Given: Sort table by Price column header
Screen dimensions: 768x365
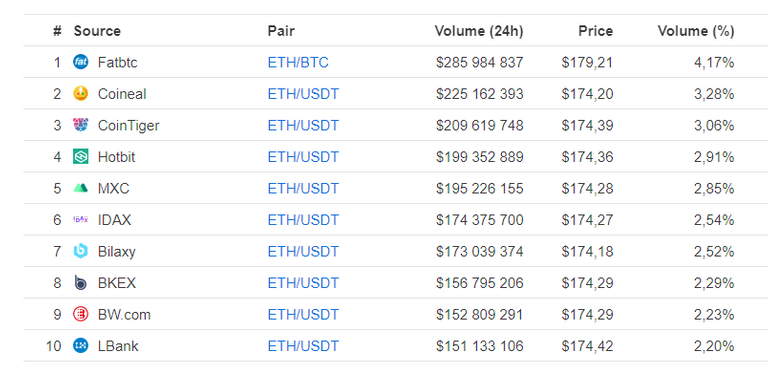Looking at the screenshot, I should tap(595, 31).
